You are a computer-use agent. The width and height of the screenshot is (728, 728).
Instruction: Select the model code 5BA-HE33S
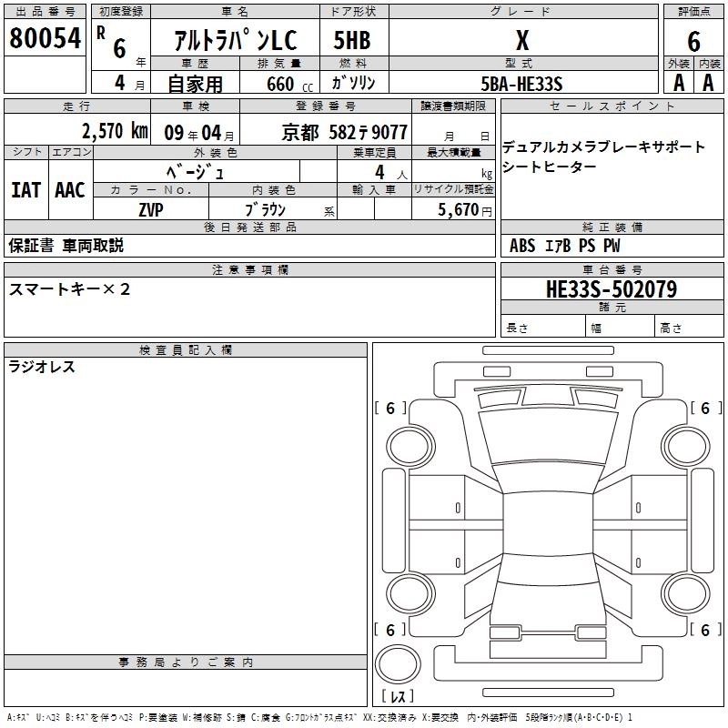coord(521,84)
